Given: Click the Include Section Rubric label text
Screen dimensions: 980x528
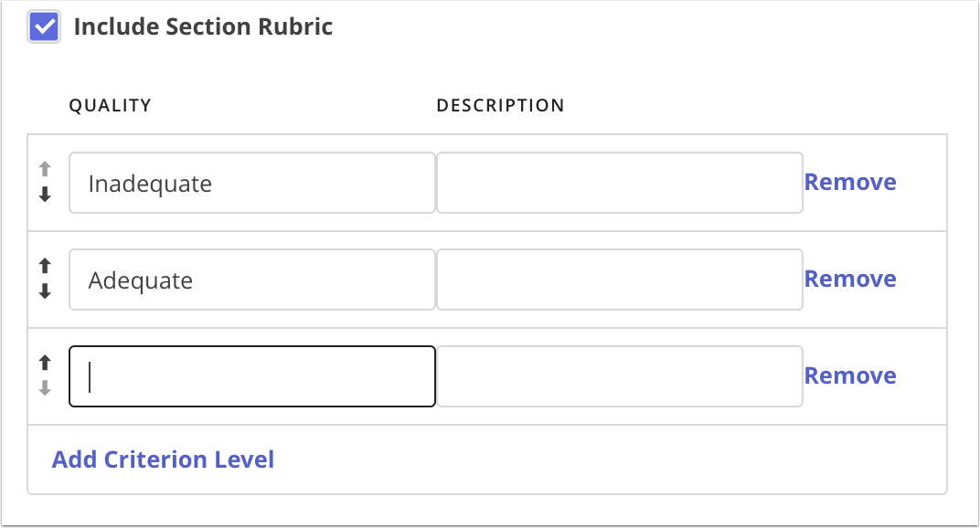Looking at the screenshot, I should (x=203, y=26).
